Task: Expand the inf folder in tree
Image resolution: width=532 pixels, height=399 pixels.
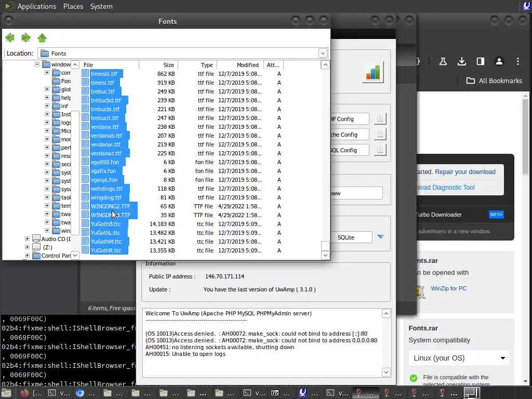Action: click(x=47, y=106)
